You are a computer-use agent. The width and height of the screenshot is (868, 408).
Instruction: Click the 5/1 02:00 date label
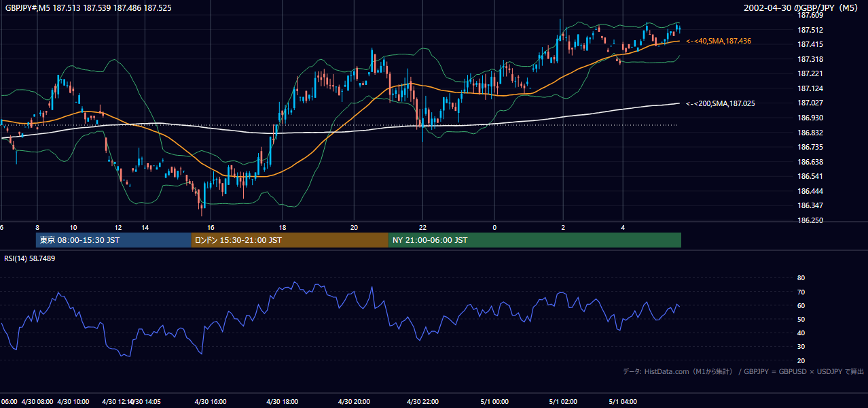563,402
